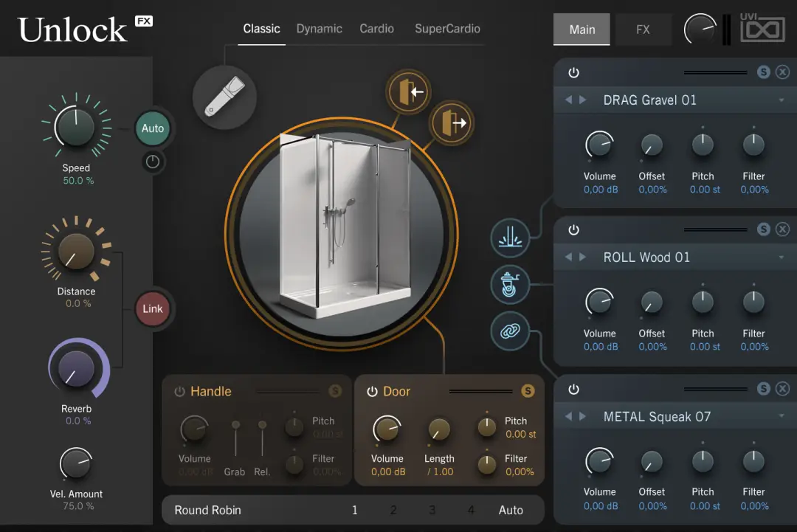The width and height of the screenshot is (797, 532).
Task: Click the UVI logo in the top corner
Action: pyautogui.click(x=762, y=29)
